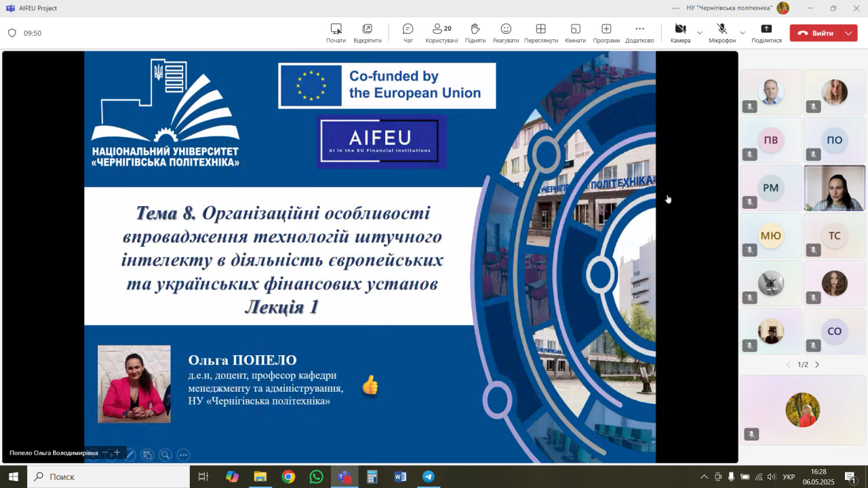Open the Додатково more actions menu

click(x=639, y=33)
